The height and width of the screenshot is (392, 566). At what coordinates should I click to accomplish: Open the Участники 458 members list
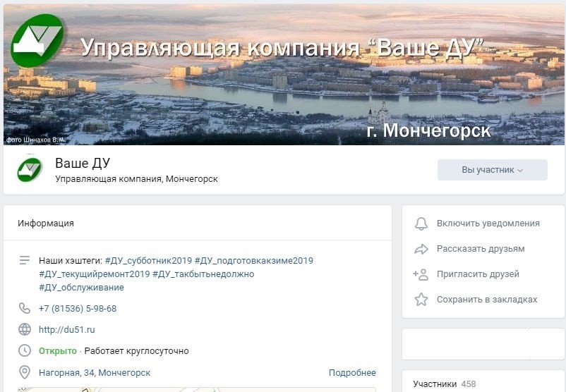[445, 384]
